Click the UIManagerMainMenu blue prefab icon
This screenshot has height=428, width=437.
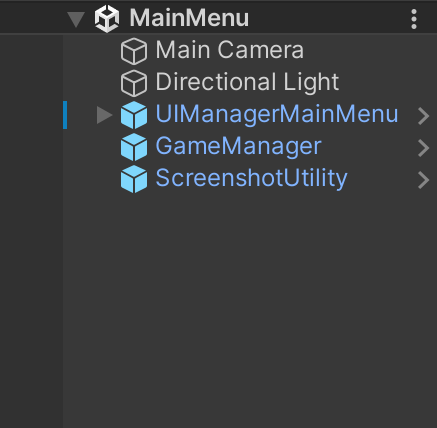pyautogui.click(x=134, y=115)
